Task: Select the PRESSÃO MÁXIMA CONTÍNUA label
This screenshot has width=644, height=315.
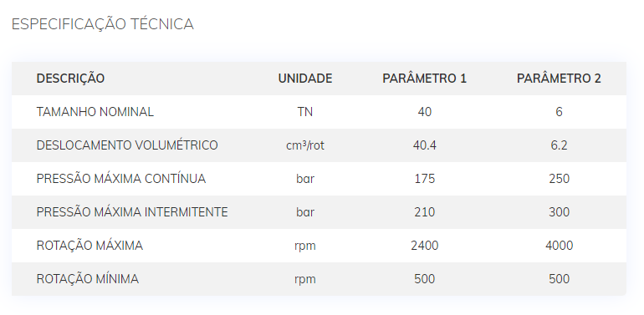Action: (121, 179)
